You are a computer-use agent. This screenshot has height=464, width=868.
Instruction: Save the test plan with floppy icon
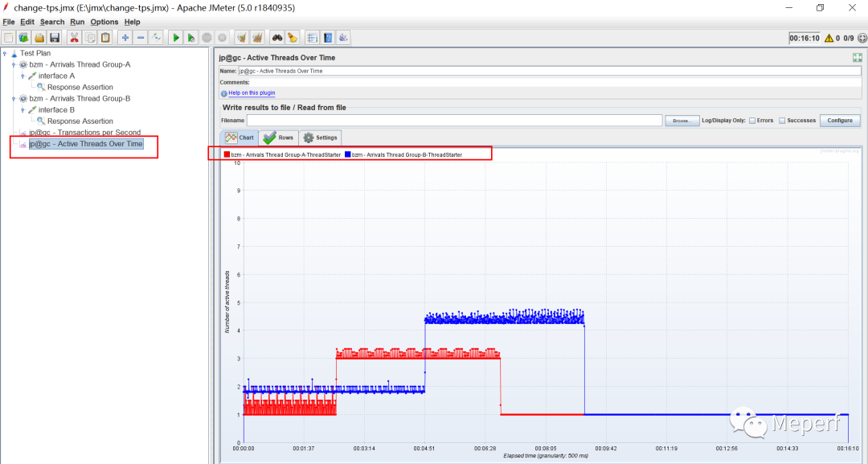coord(55,38)
